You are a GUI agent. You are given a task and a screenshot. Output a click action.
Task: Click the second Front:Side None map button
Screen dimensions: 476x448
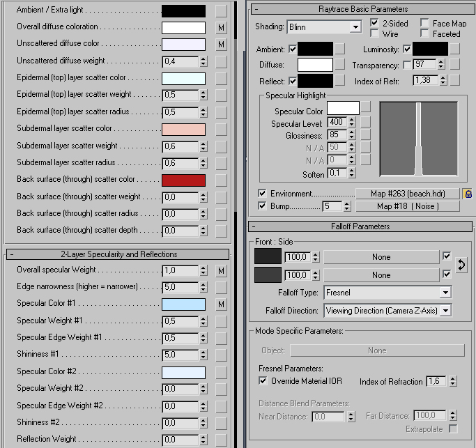(x=381, y=275)
